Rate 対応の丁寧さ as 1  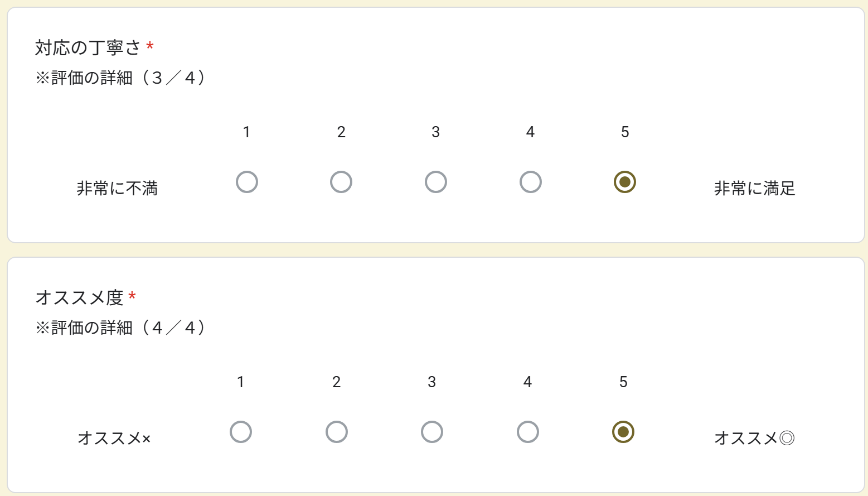[246, 182]
